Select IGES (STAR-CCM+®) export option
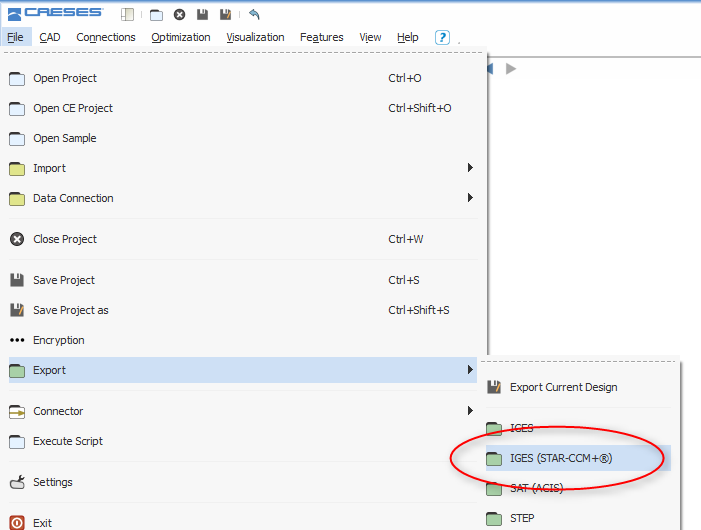701x530 pixels. [x=579, y=458]
